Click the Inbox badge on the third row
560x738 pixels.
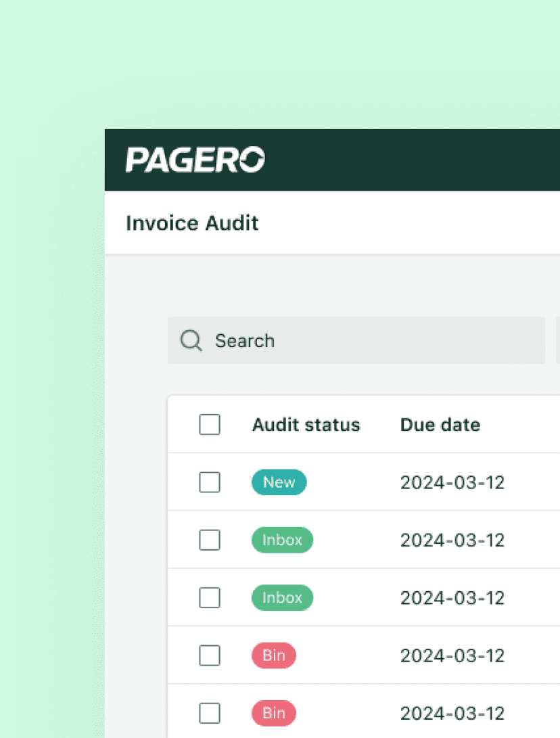(x=282, y=597)
